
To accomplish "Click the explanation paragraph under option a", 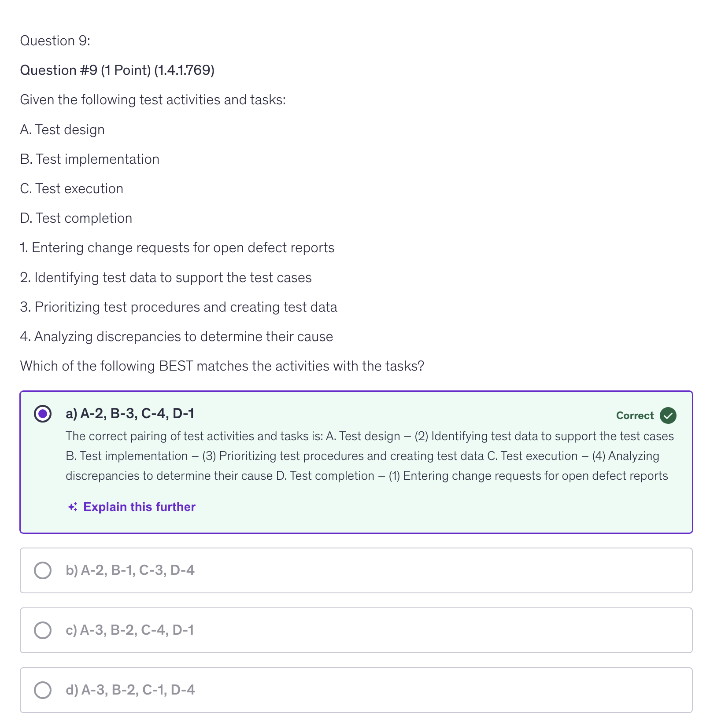I will click(x=369, y=456).
